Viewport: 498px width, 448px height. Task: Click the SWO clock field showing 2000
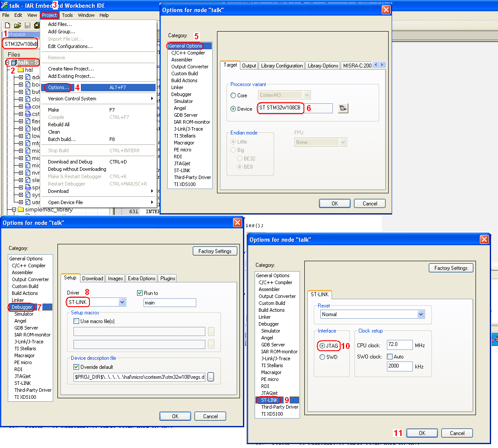click(x=399, y=366)
